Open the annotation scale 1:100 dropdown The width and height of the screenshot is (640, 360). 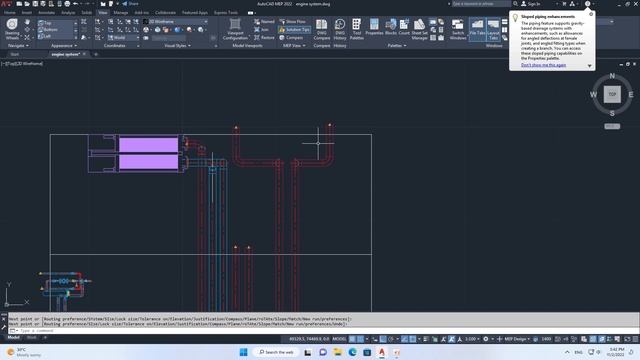click(472, 339)
